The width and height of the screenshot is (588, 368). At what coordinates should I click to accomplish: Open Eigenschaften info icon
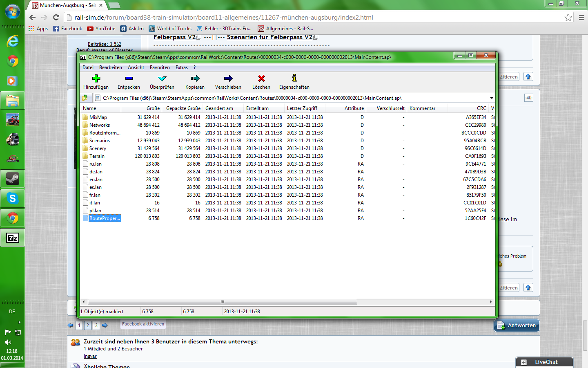pyautogui.click(x=294, y=78)
